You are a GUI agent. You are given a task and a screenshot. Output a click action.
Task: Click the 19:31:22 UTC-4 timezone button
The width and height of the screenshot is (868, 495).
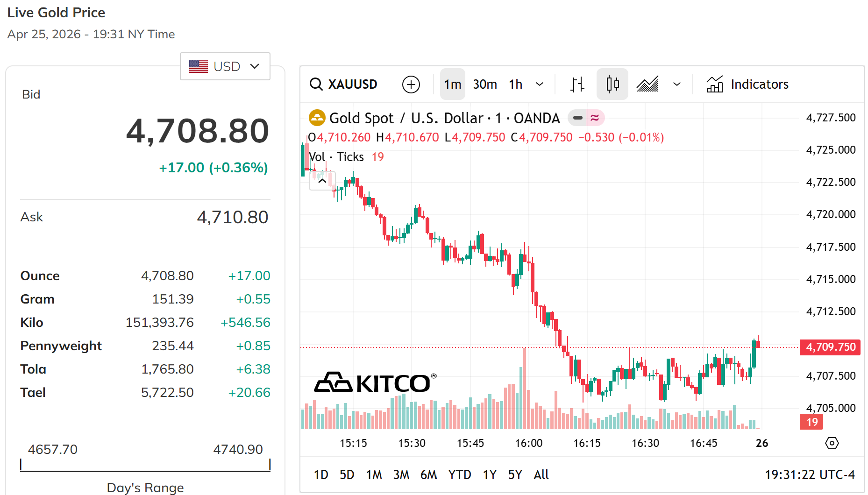(x=809, y=475)
